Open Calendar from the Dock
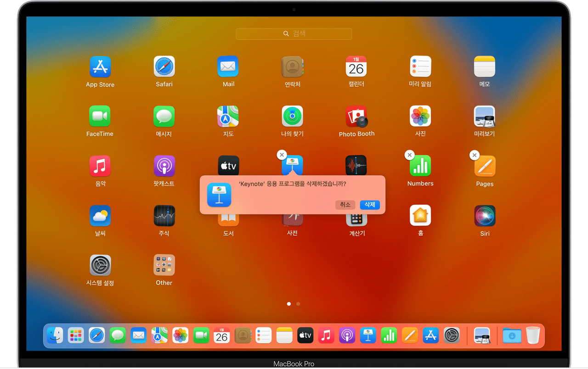The image size is (588, 369). tap(222, 335)
